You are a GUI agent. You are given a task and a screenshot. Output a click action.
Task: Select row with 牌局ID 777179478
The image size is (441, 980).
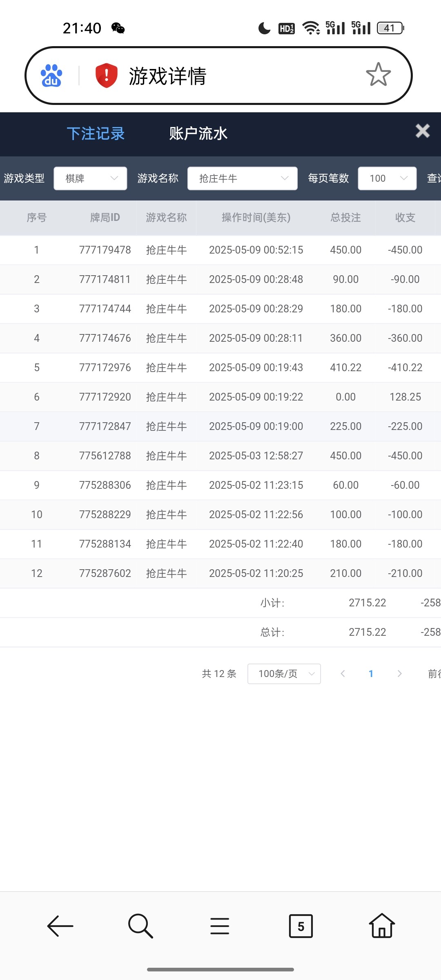tap(105, 250)
